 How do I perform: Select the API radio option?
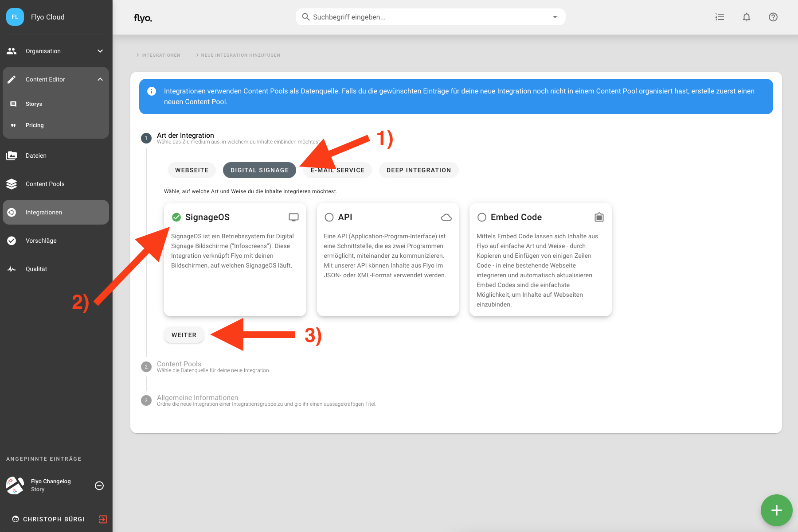(x=329, y=217)
